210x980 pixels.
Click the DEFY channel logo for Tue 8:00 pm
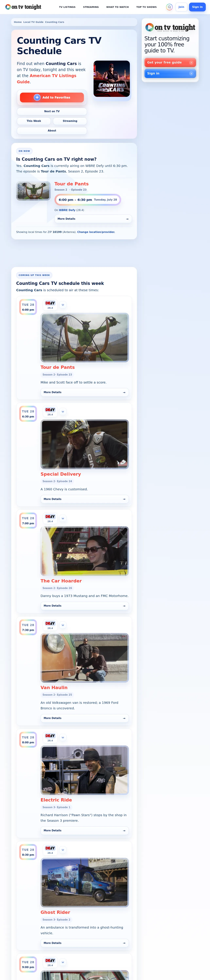(x=50, y=736)
